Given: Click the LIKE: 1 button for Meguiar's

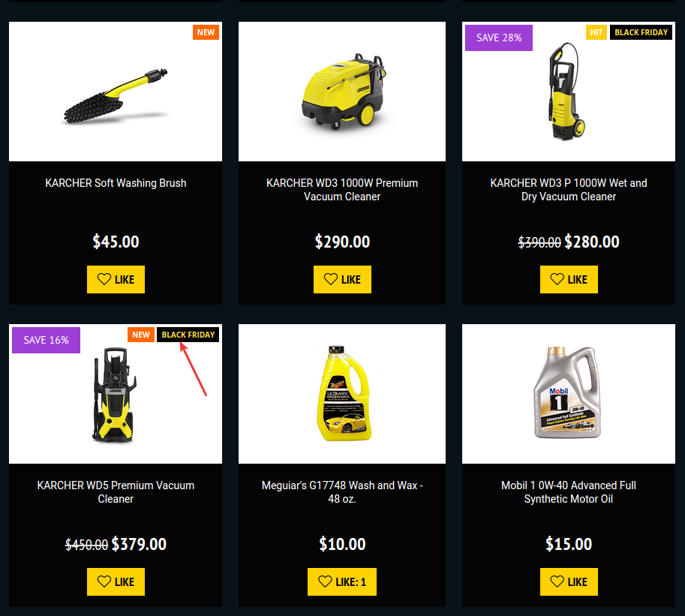Looking at the screenshot, I should coord(342,581).
